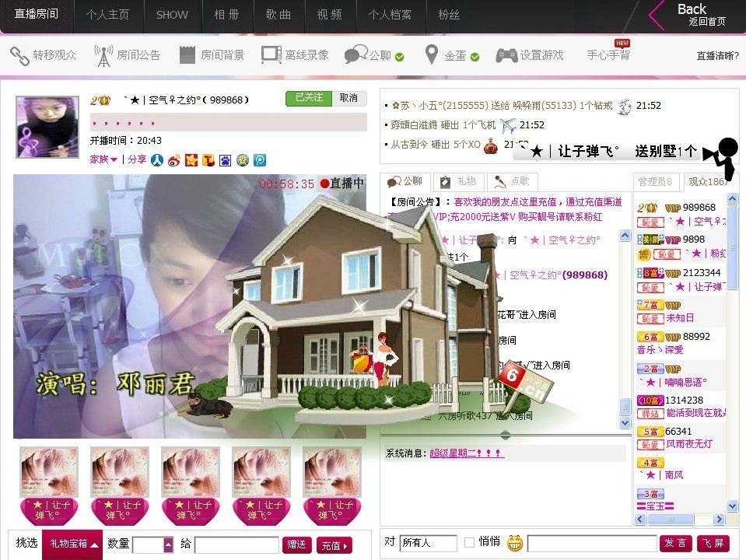
Task: Open the emoji smiley picker
Action: coord(515,543)
